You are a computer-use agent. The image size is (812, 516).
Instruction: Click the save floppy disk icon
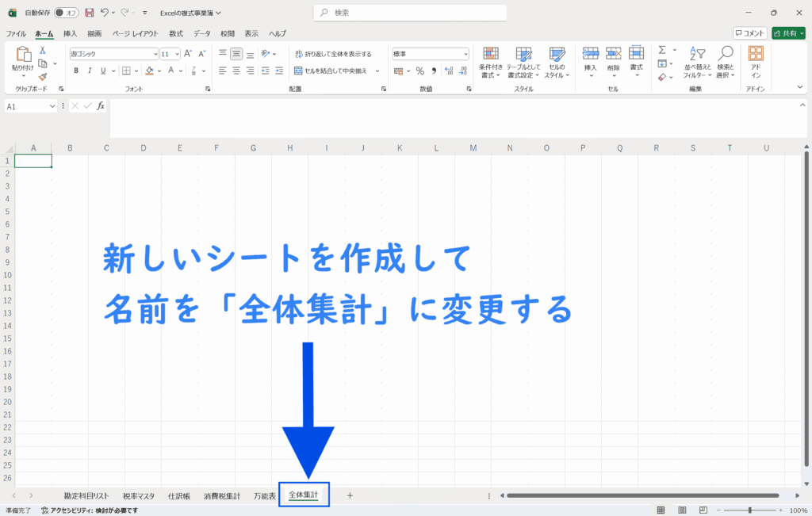coord(90,13)
